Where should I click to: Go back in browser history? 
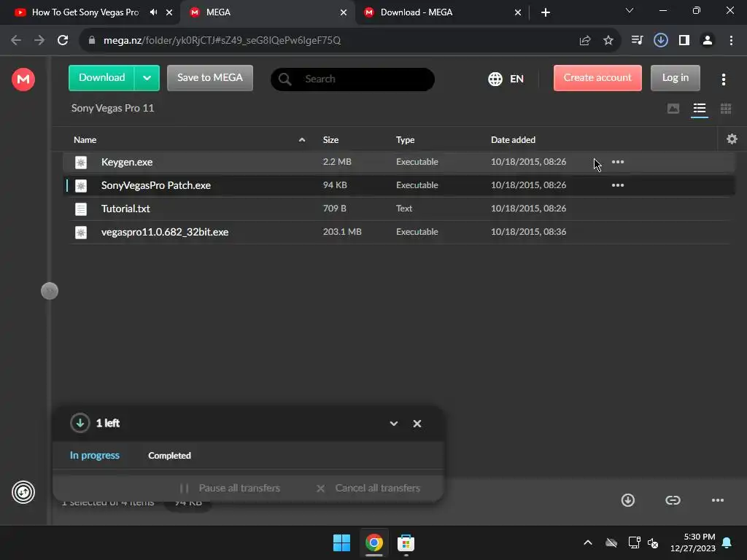[16, 40]
